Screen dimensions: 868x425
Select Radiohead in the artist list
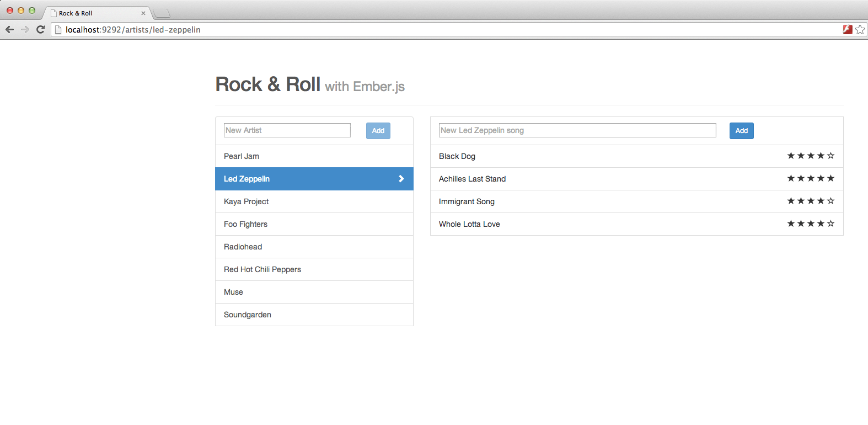point(314,247)
